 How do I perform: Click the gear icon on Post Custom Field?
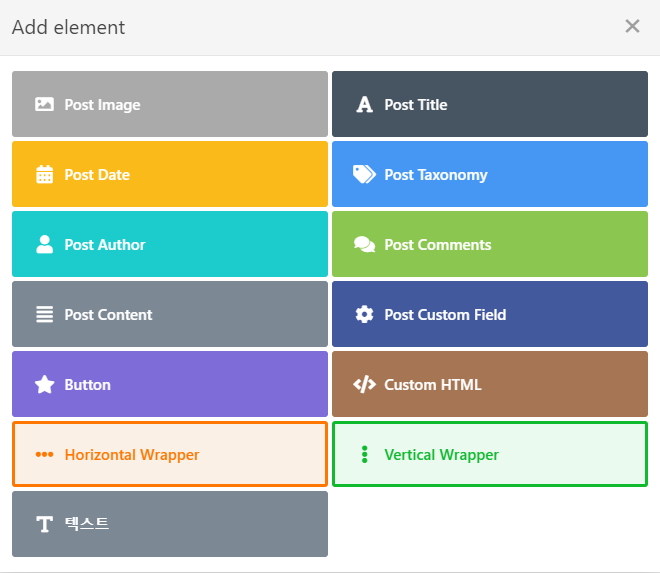click(x=364, y=314)
